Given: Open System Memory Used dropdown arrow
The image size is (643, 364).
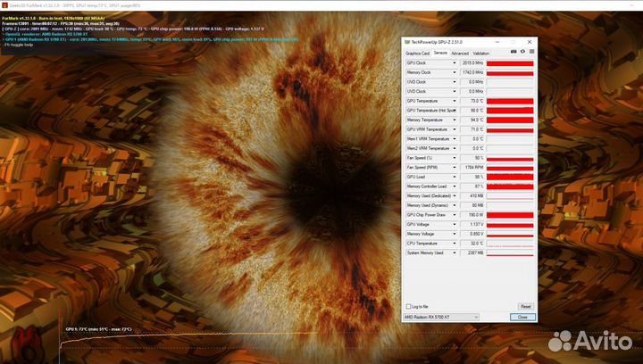Looking at the screenshot, I should (x=454, y=253).
